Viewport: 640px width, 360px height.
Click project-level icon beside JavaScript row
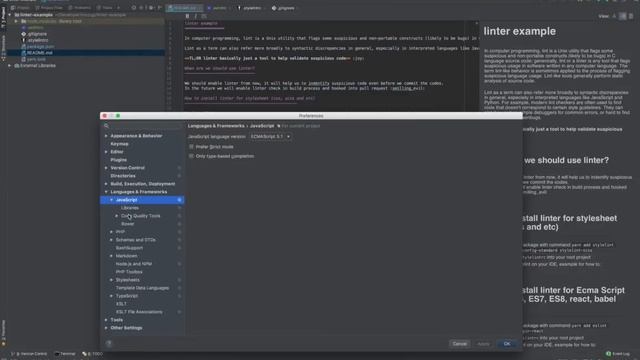point(179,200)
